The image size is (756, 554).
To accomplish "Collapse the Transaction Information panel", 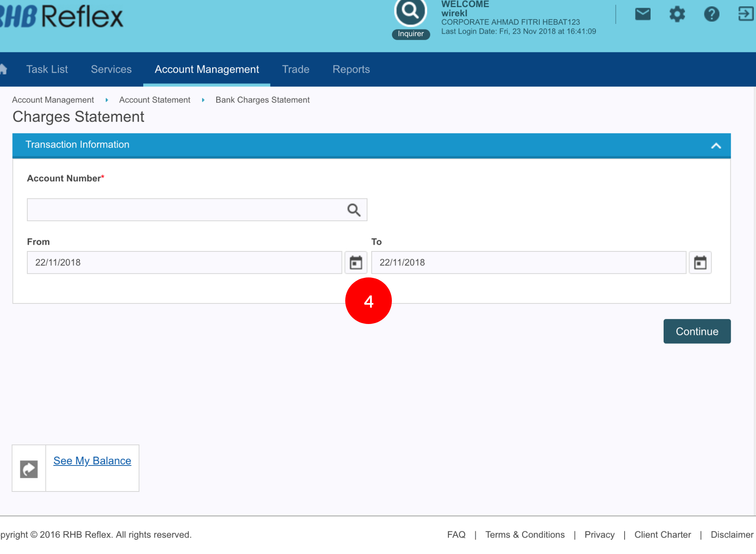I will click(716, 146).
